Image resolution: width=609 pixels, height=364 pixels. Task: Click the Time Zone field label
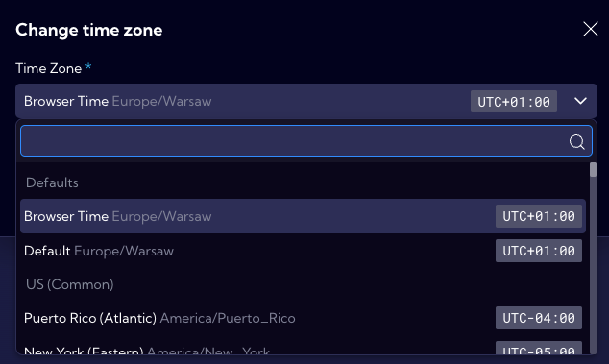(49, 69)
